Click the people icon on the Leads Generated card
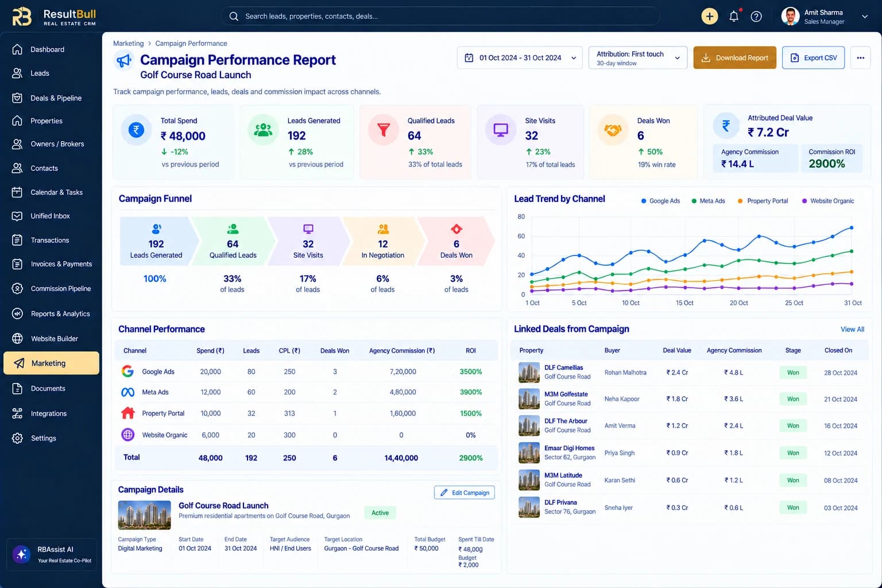This screenshot has width=882, height=588. [x=263, y=130]
